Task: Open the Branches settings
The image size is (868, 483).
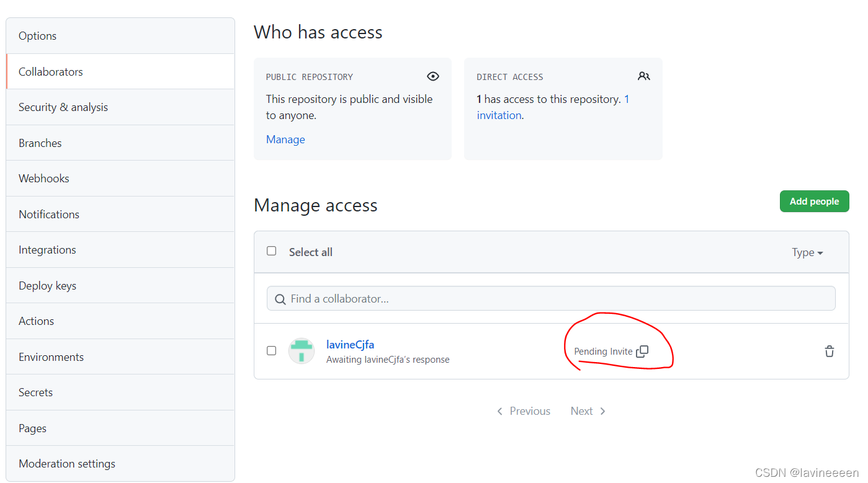Action: [120, 143]
